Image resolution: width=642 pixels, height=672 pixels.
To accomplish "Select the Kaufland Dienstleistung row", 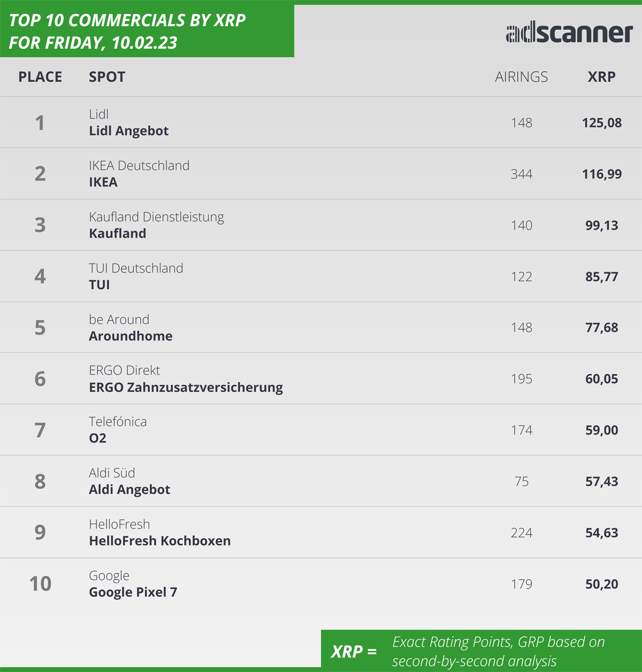I will coord(321,225).
